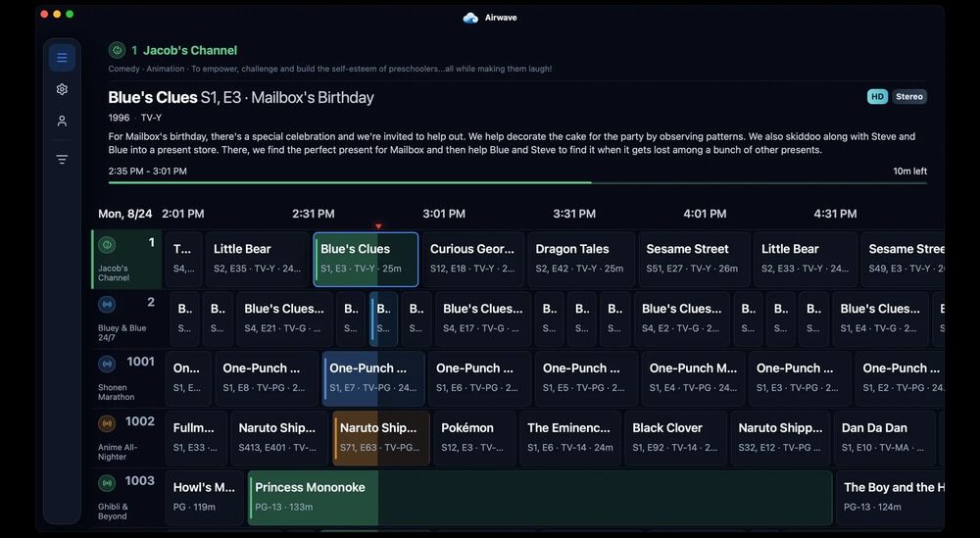Viewport: 980px width, 538px height.
Task: Select One-Punch Man S1, E5 program
Action: pos(586,378)
